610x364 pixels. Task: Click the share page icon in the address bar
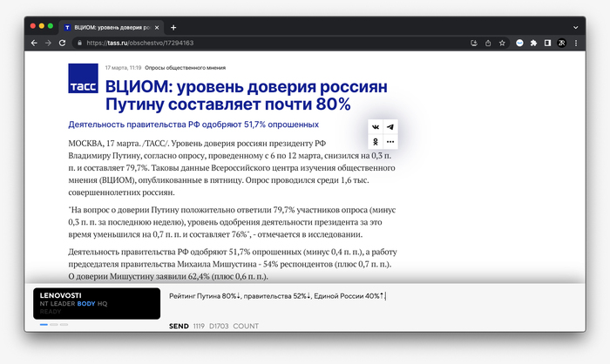click(488, 44)
